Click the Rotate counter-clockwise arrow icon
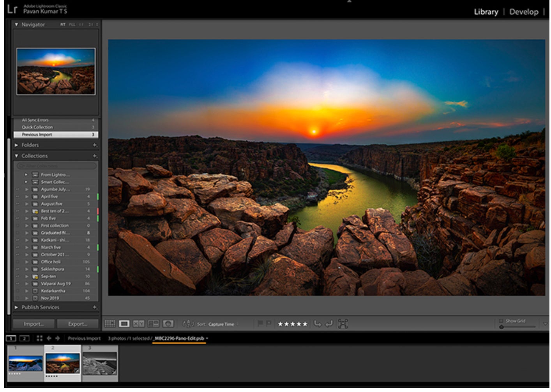The width and height of the screenshot is (551, 392). pyautogui.click(x=318, y=324)
